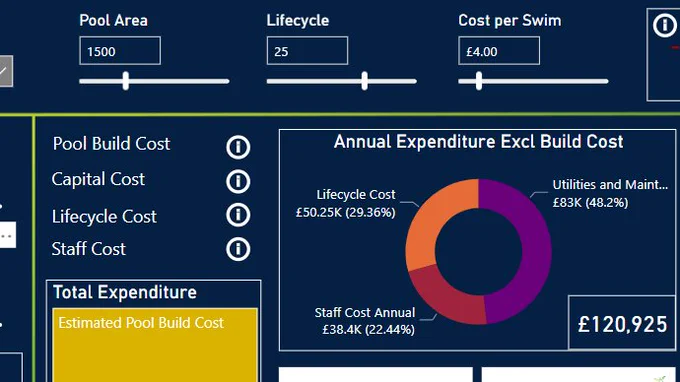Click the Total Expenditure heading

click(x=125, y=292)
